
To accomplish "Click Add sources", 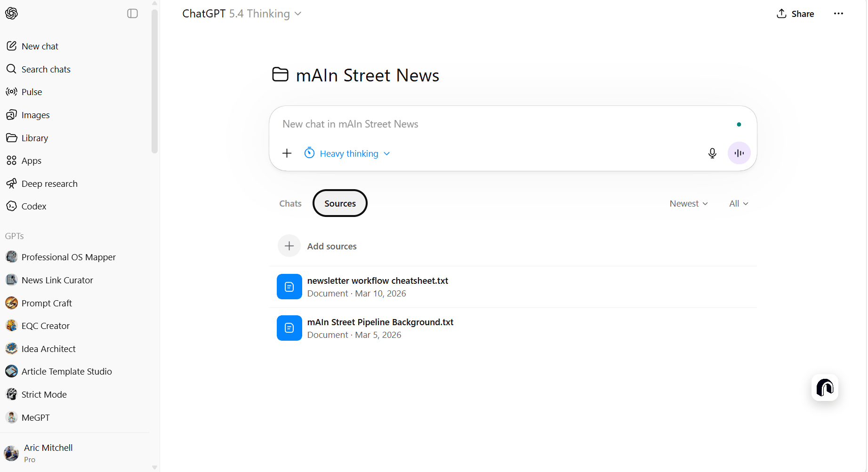I will pos(331,246).
